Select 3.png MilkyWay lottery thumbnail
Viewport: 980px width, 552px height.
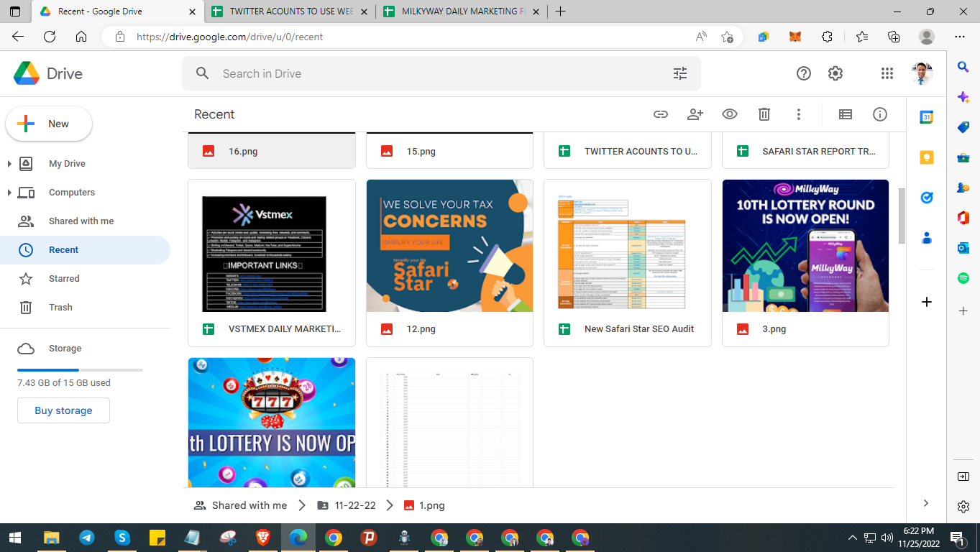805,246
